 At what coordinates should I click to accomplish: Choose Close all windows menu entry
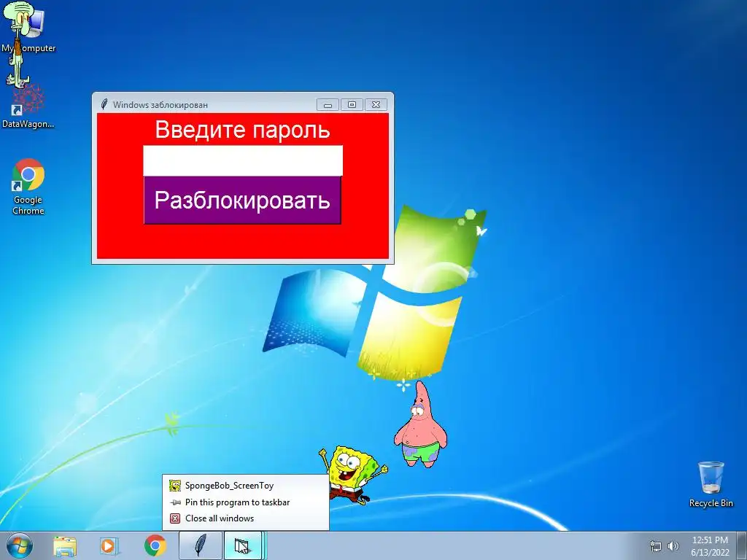coord(245,518)
